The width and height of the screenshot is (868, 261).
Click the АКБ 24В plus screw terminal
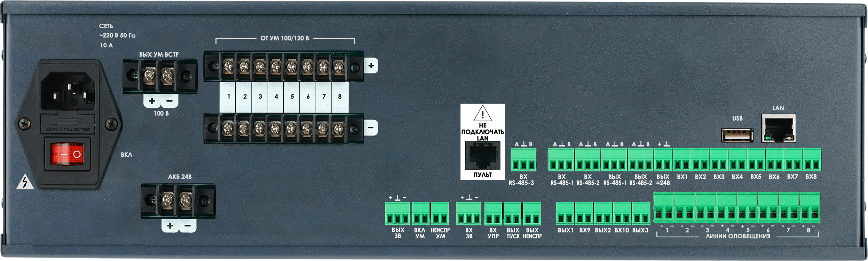coord(168,200)
